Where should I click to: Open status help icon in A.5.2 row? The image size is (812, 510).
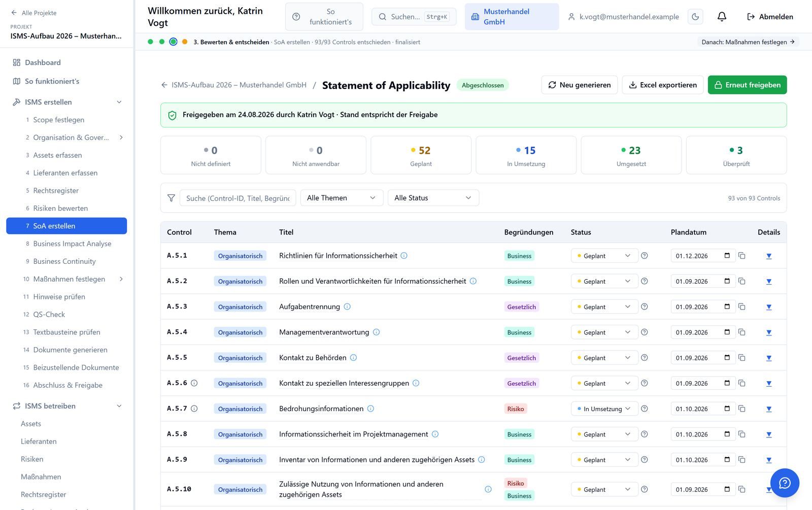(645, 281)
